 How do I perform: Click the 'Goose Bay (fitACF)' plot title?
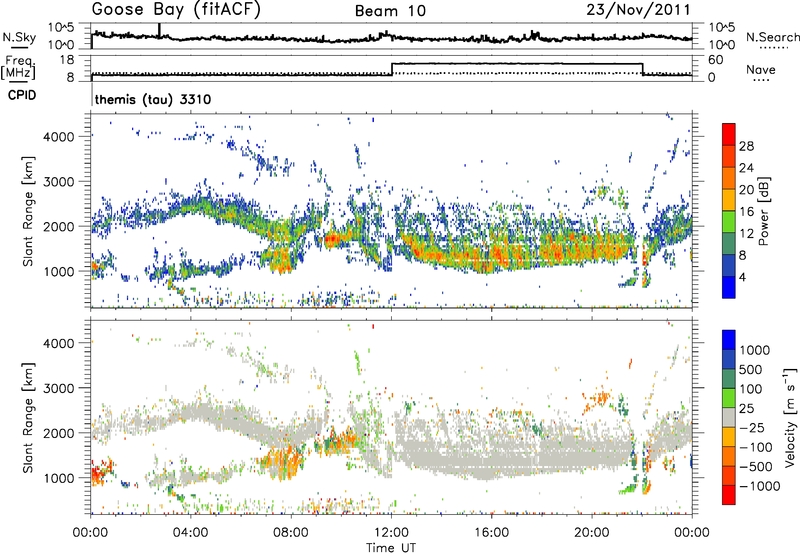(x=176, y=10)
